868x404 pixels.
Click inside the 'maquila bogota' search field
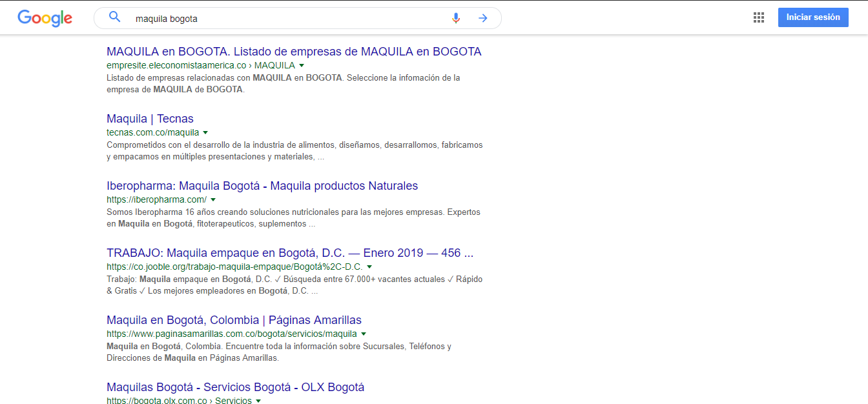click(284, 19)
